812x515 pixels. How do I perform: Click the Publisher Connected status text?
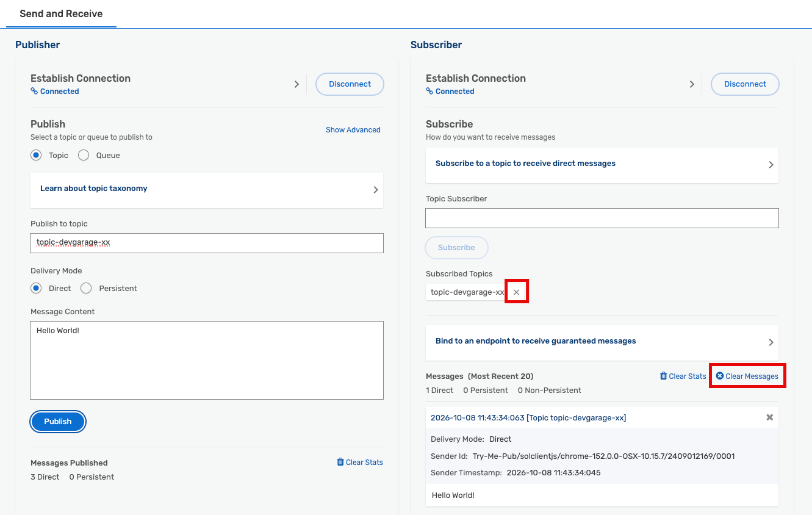pos(60,92)
